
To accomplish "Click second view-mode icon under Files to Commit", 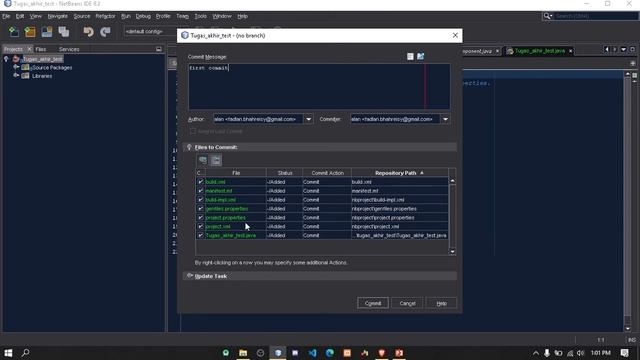I will point(216,160).
